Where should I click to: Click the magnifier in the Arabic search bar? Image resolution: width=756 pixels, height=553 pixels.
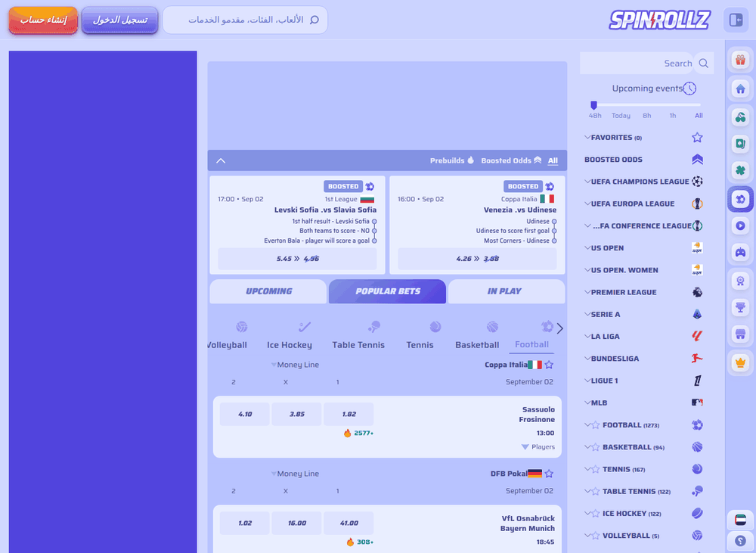[x=314, y=20]
